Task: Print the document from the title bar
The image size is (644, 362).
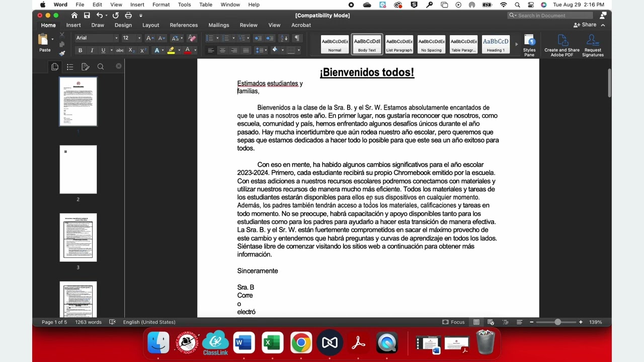Action: (x=128, y=15)
